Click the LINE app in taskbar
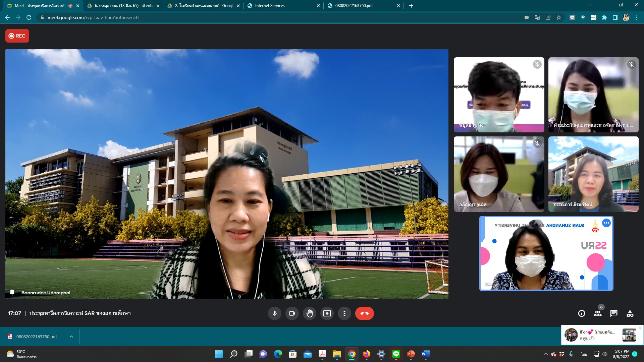The image size is (644, 362). (x=396, y=354)
